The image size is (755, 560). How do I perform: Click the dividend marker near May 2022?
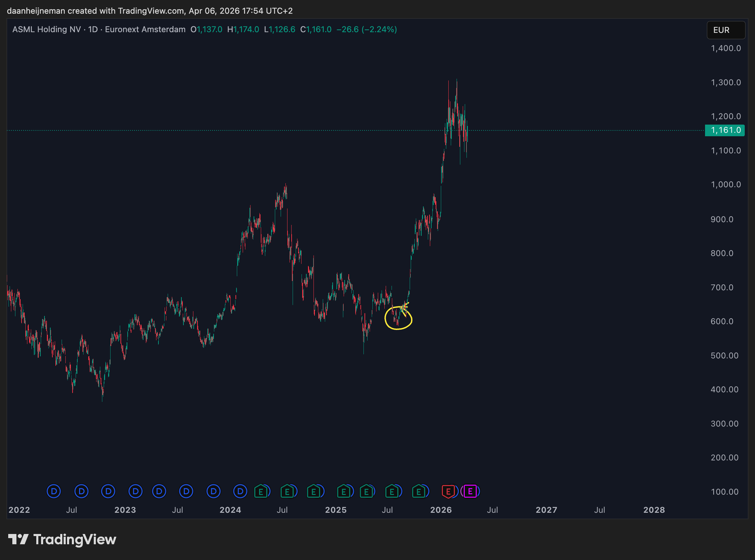pos(54,492)
